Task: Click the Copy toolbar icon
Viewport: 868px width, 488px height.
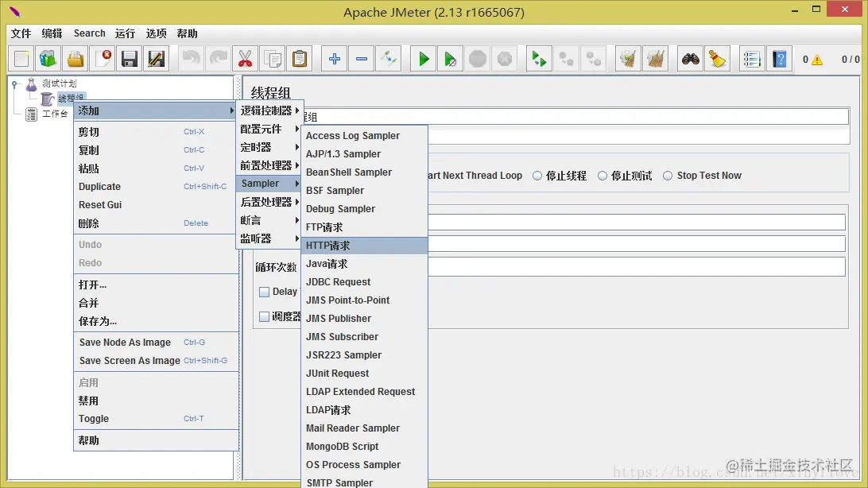Action: [x=273, y=59]
